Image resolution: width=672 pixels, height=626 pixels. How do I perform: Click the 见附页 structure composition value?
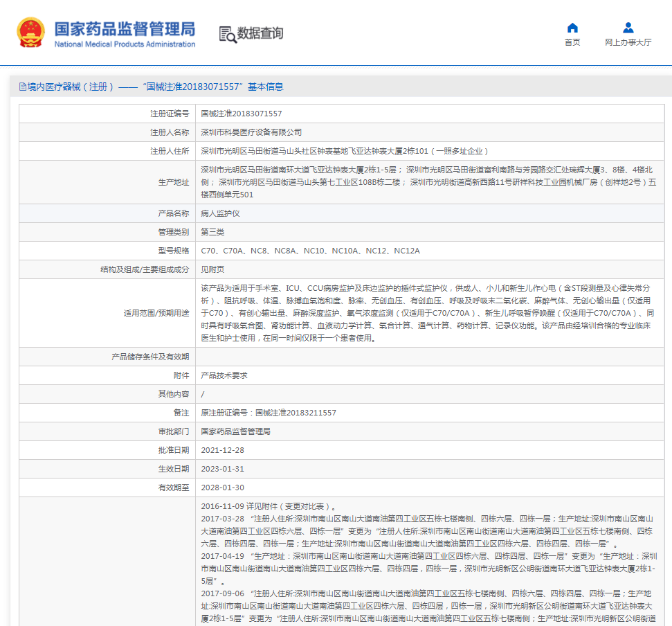point(212,269)
